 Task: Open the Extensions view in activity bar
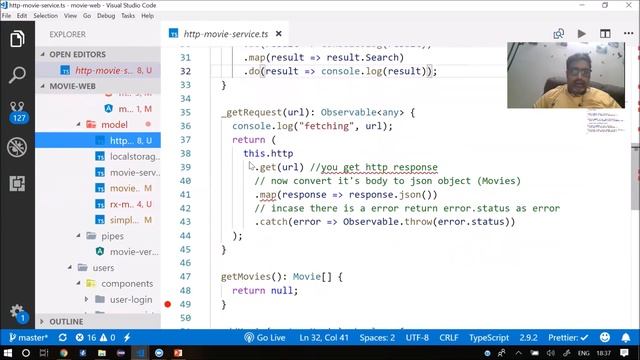[17, 184]
